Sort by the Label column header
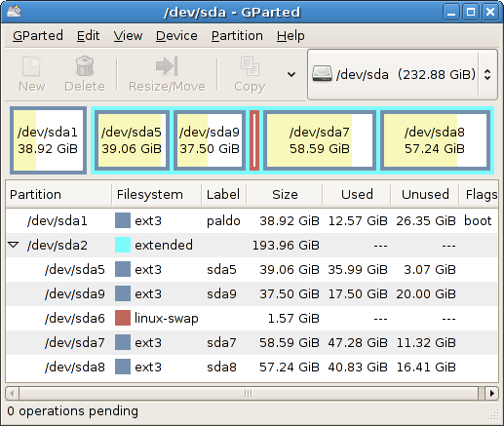The image size is (504, 426). pos(223,194)
